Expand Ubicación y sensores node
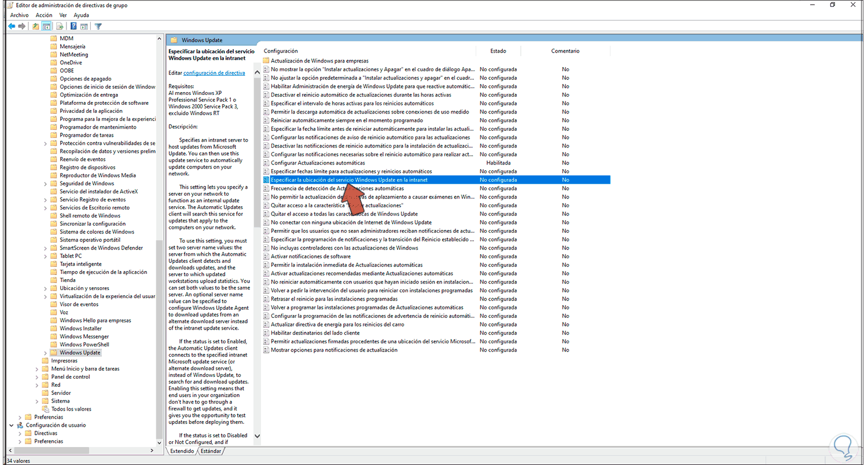The image size is (868, 465). tap(46, 288)
